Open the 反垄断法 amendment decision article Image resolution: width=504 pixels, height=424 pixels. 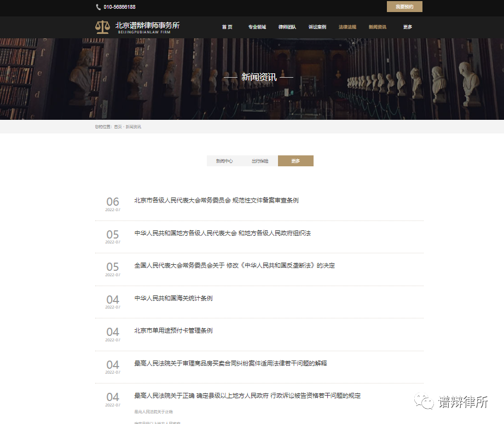tap(234, 265)
